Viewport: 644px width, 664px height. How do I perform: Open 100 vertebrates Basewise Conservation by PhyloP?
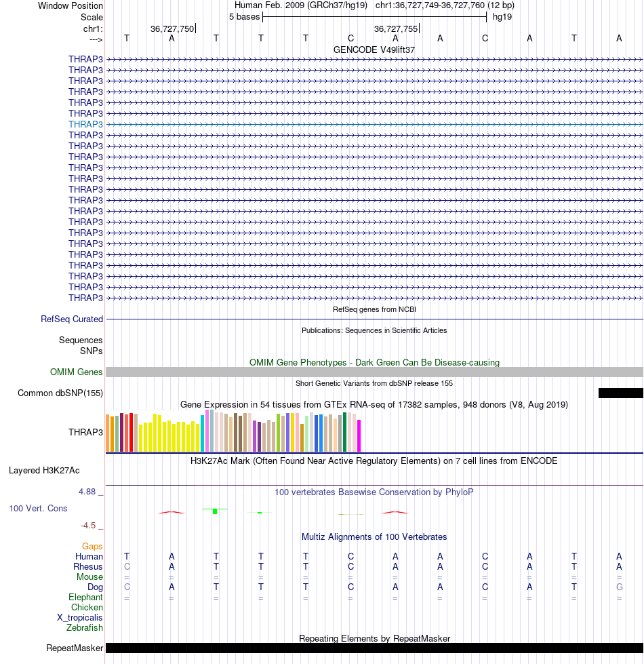[374, 492]
